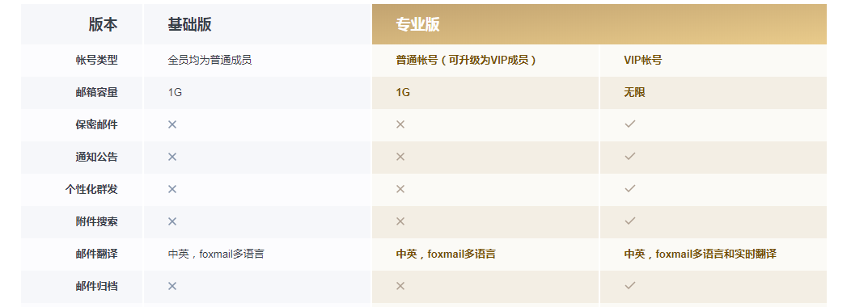Click 普通帐号（可升级为VIP成员）text

(x=466, y=61)
